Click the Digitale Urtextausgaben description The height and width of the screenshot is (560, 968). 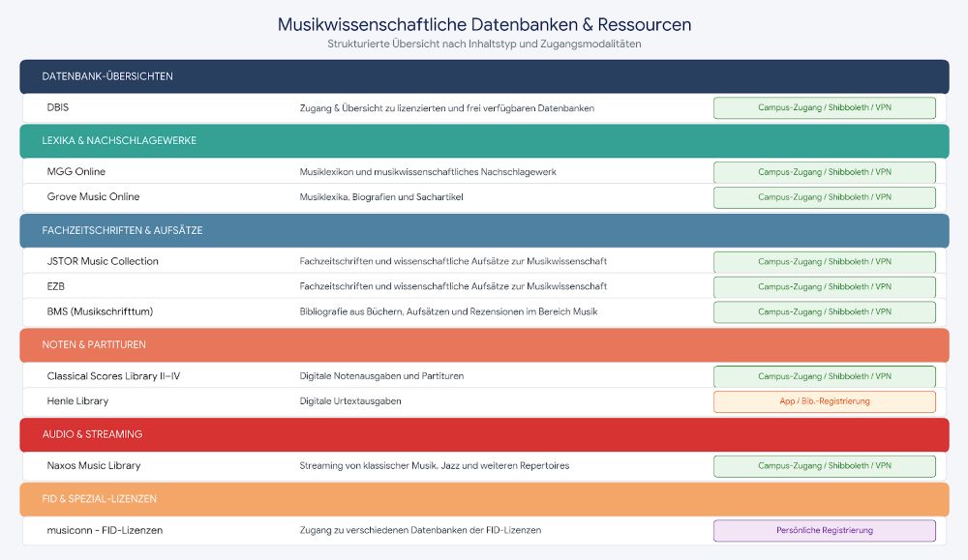[350, 401]
